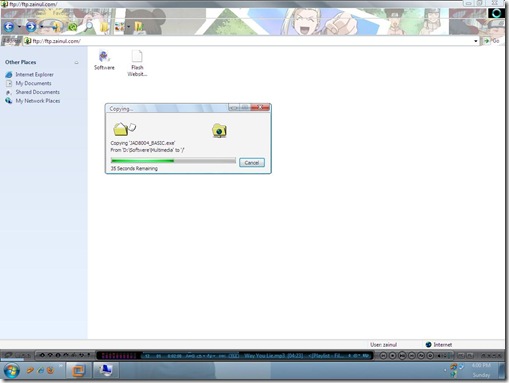The width and height of the screenshot is (509, 383).
Task: Open Internet Explorer link in Other Places
Action: 34,74
